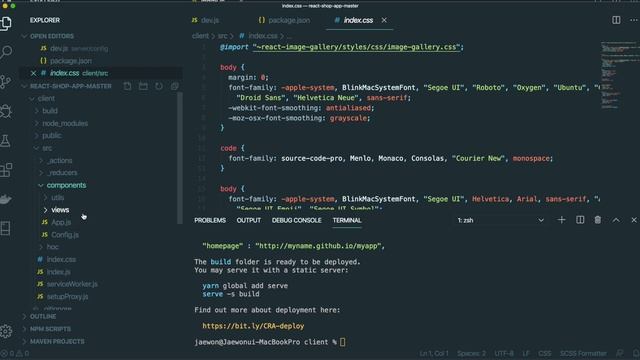Viewport: 640px width, 360px height.
Task: Switch to the dev.js tab
Action: click(x=206, y=20)
